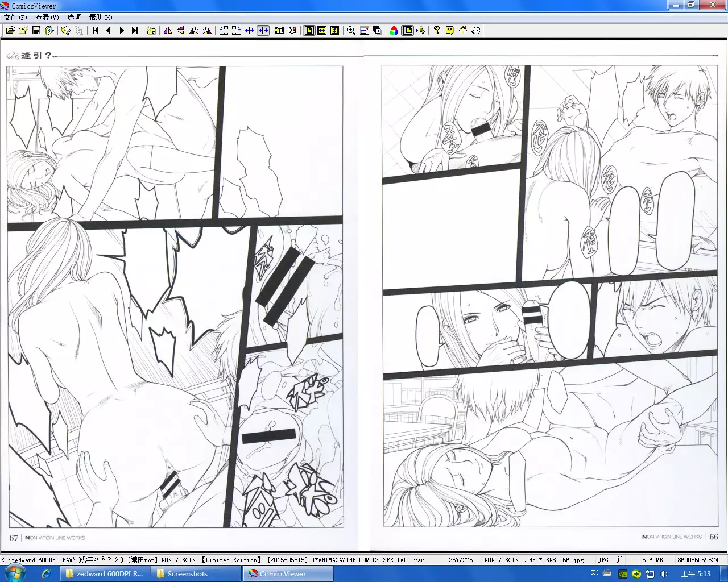This screenshot has height=582, width=728.
Task: Click the open file folder icon
Action: coord(10,31)
